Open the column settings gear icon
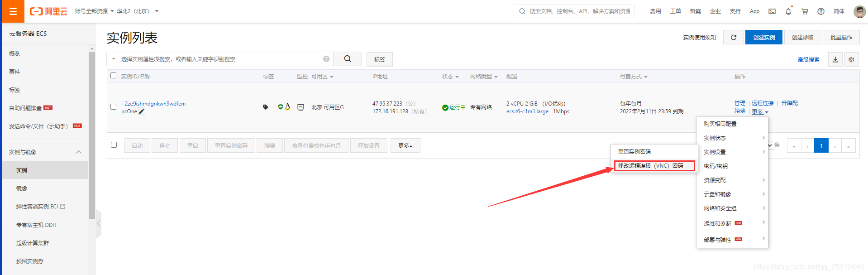This screenshot has height=275, width=868. 851,59
